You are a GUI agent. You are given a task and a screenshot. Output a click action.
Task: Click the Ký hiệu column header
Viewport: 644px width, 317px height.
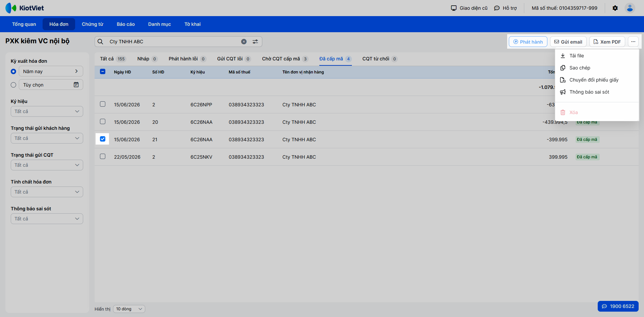pos(198,72)
